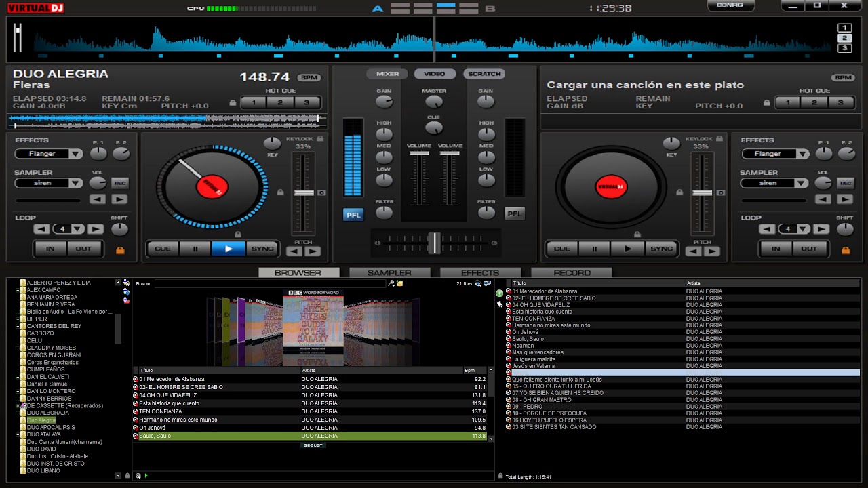Expand the ALEX CAMPO folder
Image resolution: width=868 pixels, height=488 pixels.
coord(18,290)
